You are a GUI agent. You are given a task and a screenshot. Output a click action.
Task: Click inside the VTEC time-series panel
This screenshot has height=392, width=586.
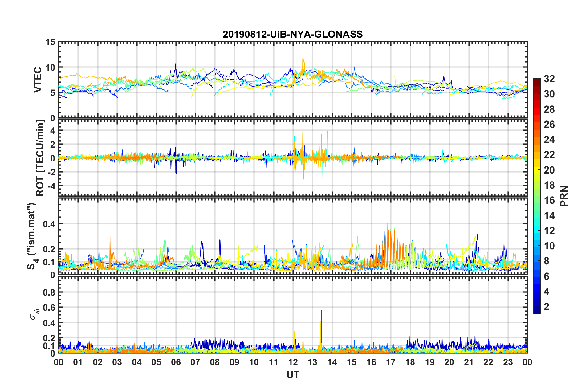(293, 80)
